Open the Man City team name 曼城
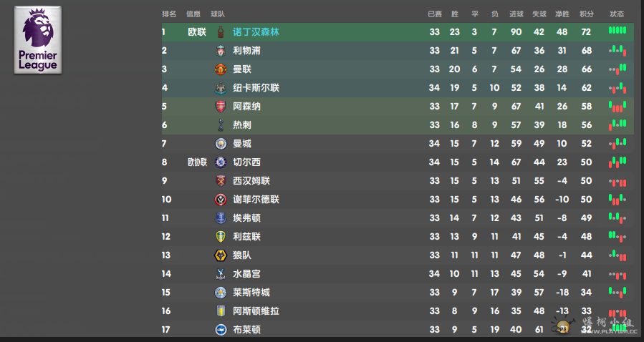Image resolution: width=644 pixels, height=342 pixels. coord(242,144)
